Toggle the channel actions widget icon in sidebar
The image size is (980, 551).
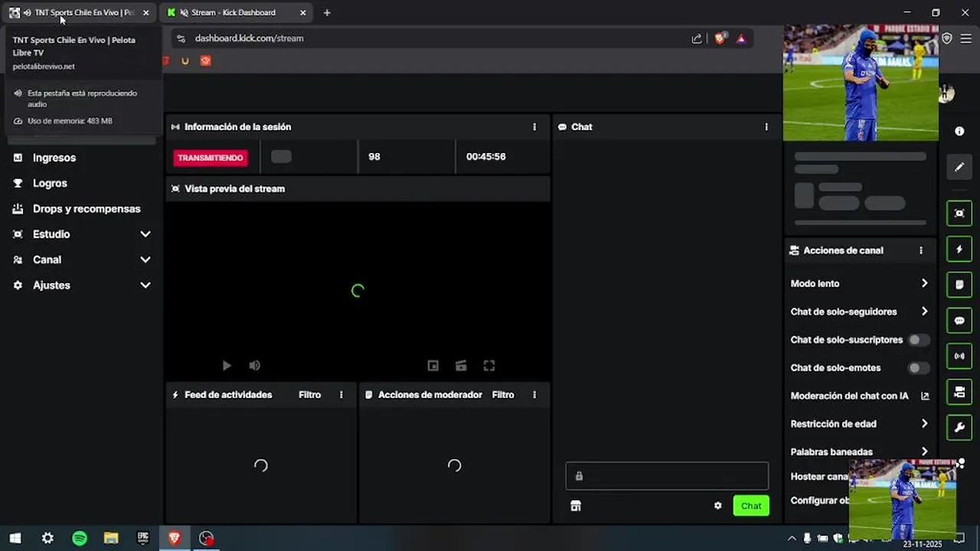pyautogui.click(x=959, y=392)
